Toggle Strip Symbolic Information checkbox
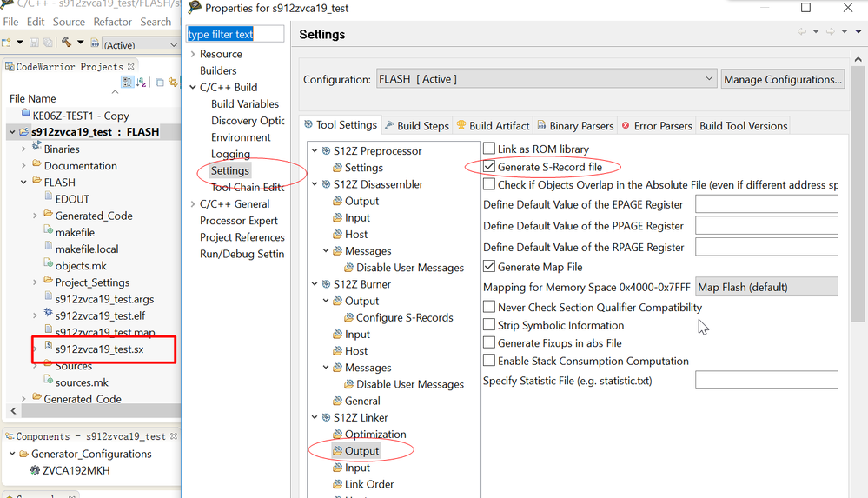868x498 pixels. 490,325
